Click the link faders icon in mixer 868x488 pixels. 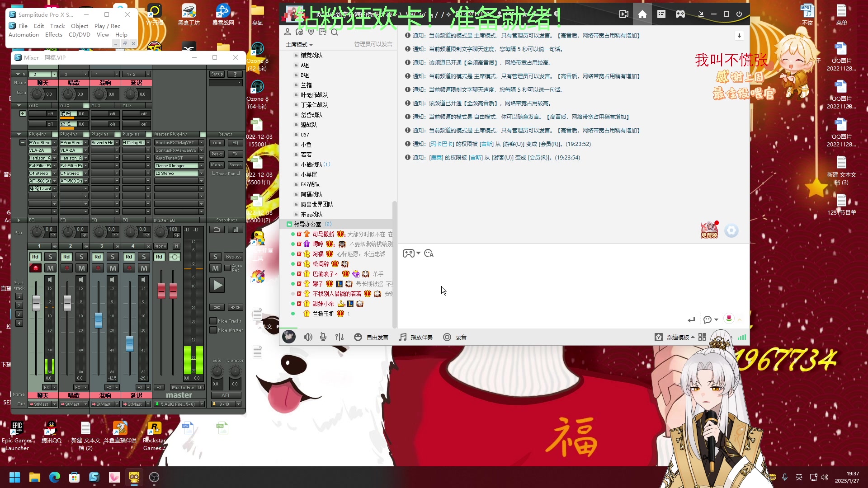click(217, 307)
